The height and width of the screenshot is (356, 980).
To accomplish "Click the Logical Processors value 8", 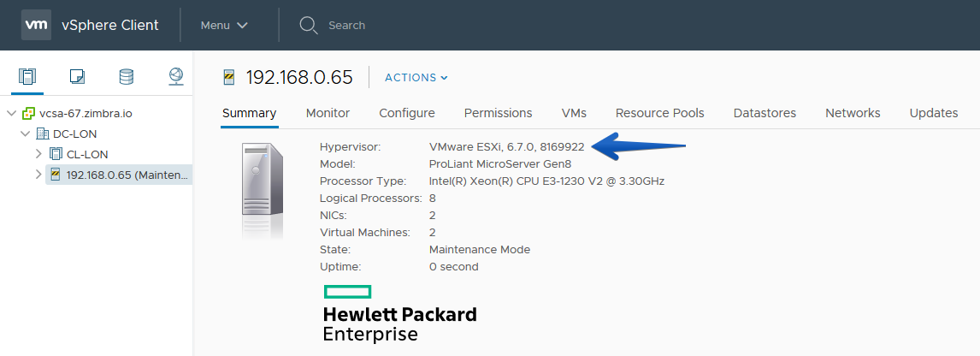I will pyautogui.click(x=433, y=199).
